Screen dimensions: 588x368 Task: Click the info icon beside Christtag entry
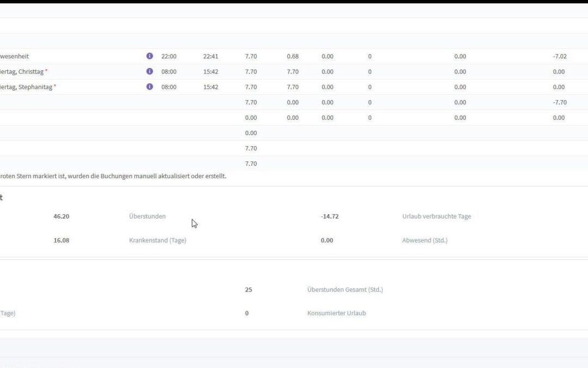click(149, 71)
